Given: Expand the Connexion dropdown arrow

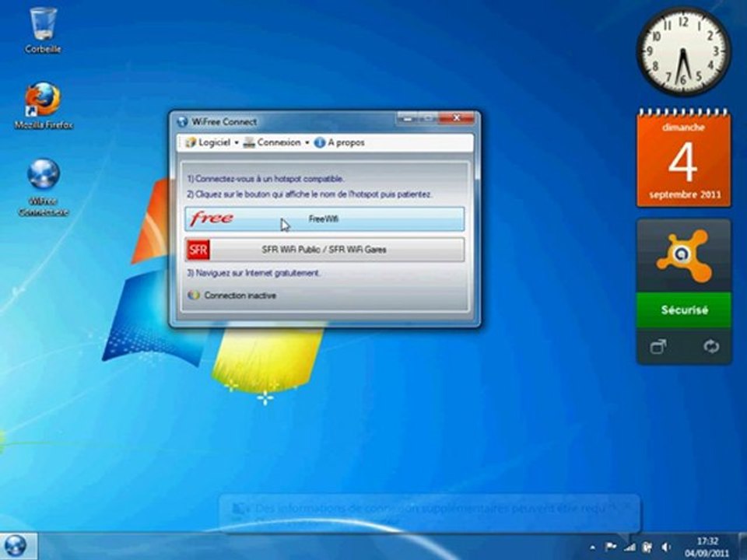Looking at the screenshot, I should [307, 143].
